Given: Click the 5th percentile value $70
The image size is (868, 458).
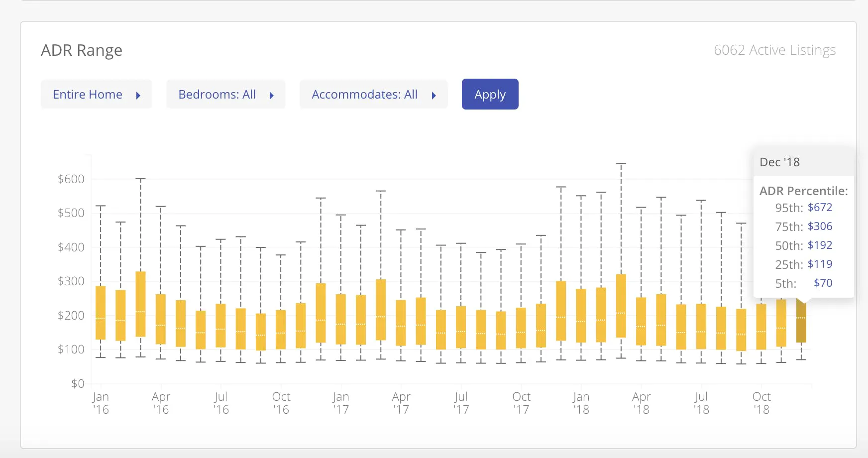Looking at the screenshot, I should [823, 283].
